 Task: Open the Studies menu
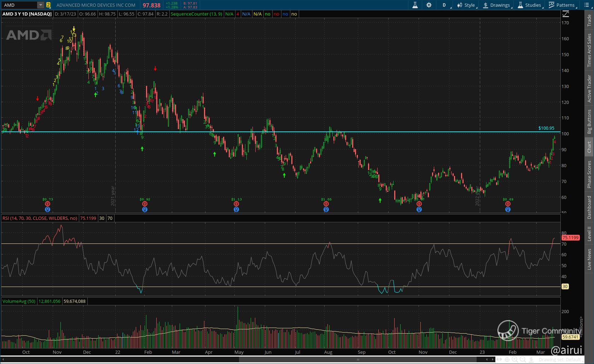[529, 5]
